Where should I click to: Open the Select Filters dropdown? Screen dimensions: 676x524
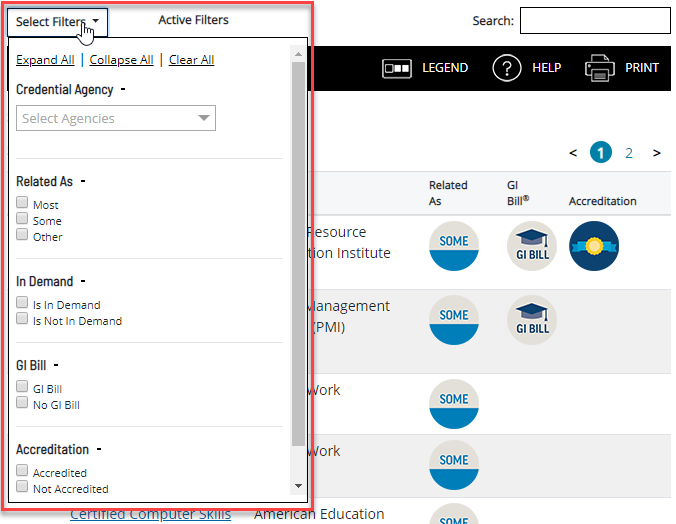click(x=57, y=21)
